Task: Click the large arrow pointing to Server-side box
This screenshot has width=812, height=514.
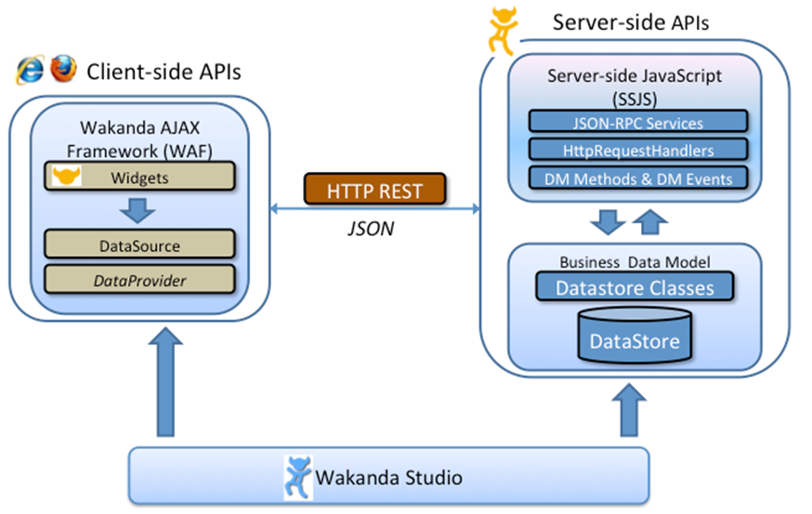Action: point(629,410)
